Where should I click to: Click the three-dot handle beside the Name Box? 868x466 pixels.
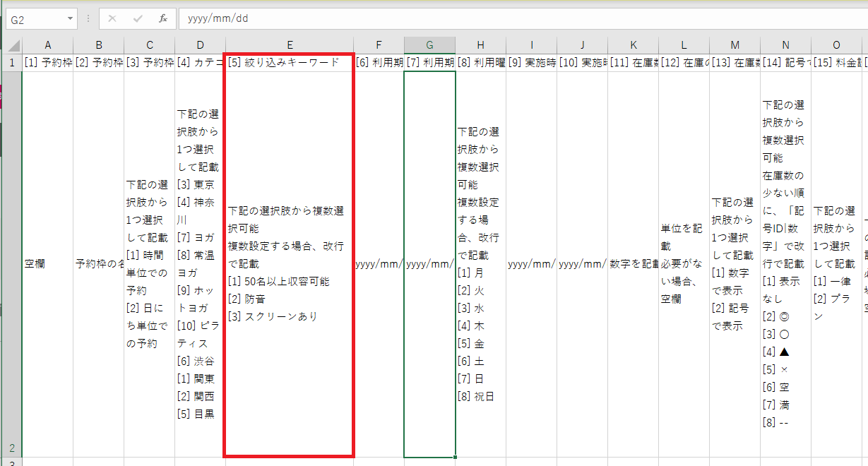(x=88, y=19)
